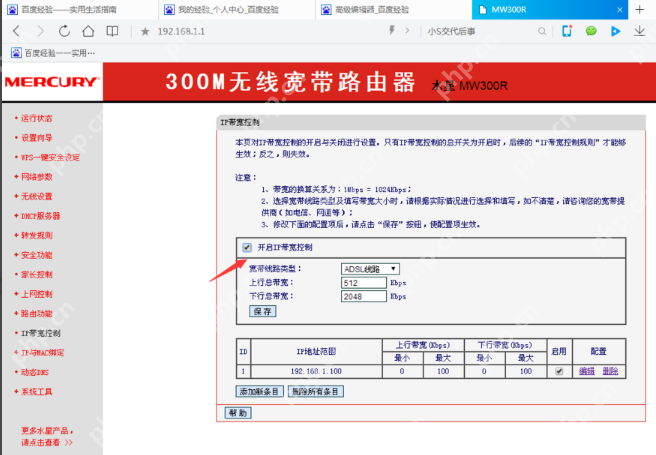Viewport: 656px width, 455px height.
Task: Expand 上网控制 sidebar menu
Action: click(x=37, y=294)
